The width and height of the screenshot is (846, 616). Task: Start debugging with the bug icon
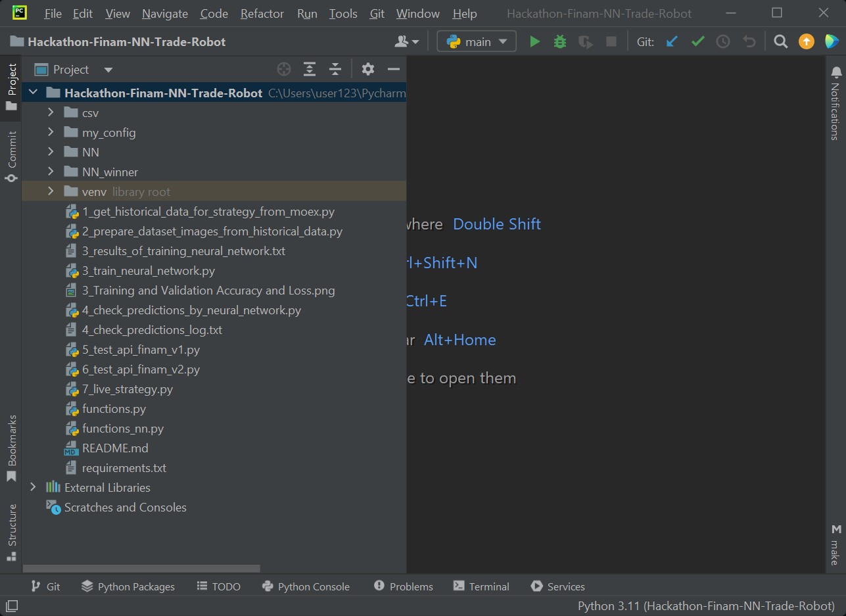point(560,41)
